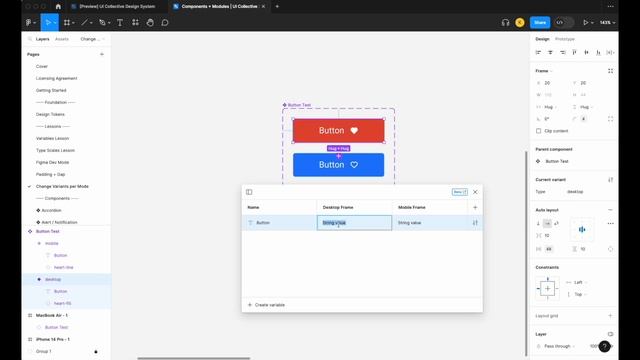
Task: Open Frame type dropdown in Design panel
Action: pyautogui.click(x=544, y=71)
